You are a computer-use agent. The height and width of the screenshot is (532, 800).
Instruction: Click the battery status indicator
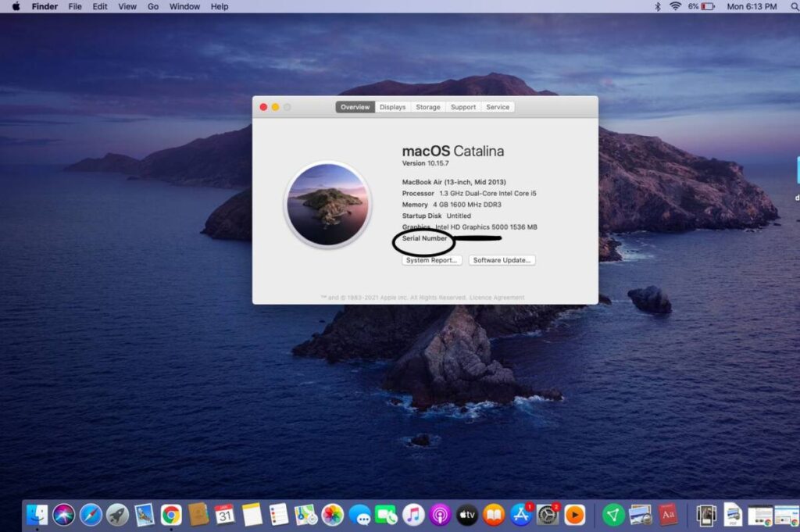pos(702,6)
